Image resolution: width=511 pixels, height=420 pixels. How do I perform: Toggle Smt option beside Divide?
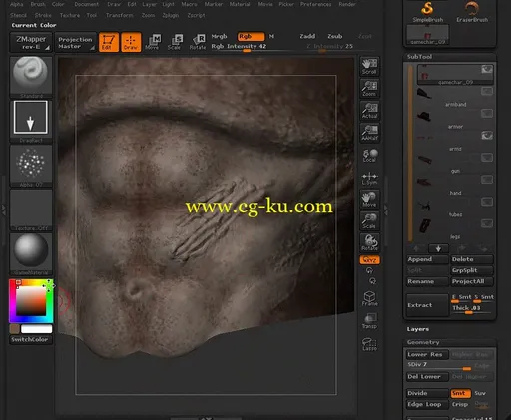pos(460,393)
